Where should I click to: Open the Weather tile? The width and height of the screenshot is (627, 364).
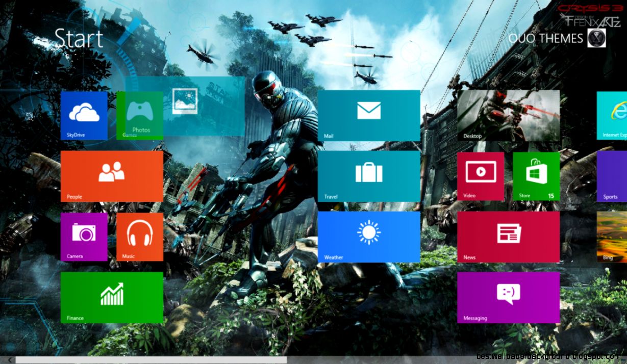tap(369, 237)
